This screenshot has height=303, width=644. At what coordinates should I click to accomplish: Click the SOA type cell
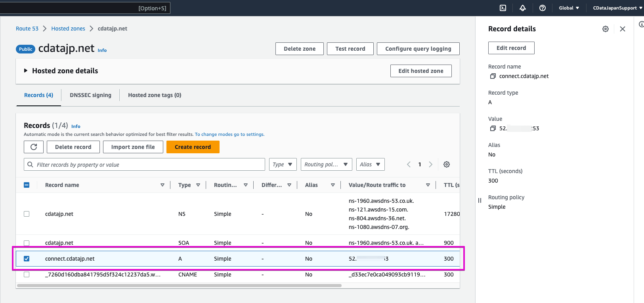click(183, 243)
